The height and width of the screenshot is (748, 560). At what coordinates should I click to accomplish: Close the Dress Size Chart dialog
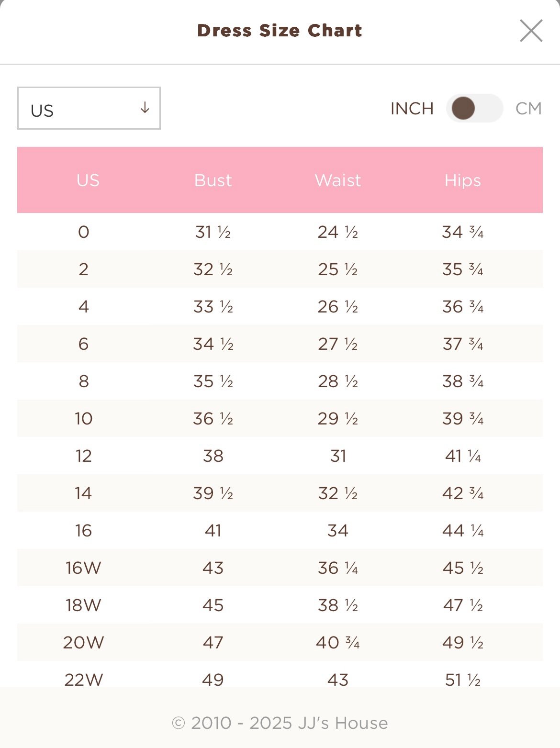click(x=531, y=31)
